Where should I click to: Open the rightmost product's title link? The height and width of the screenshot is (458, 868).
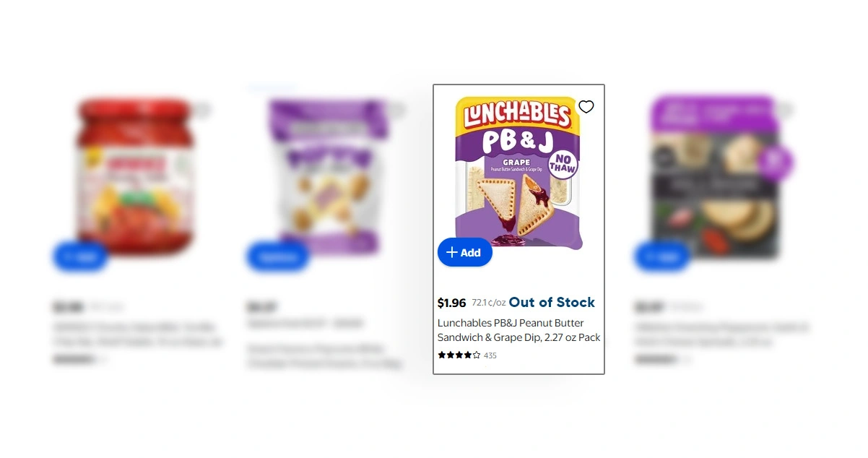pos(721,334)
